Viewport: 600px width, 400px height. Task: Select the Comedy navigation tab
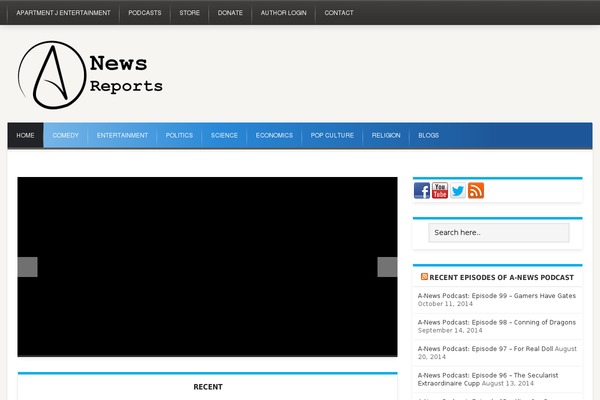pos(65,136)
